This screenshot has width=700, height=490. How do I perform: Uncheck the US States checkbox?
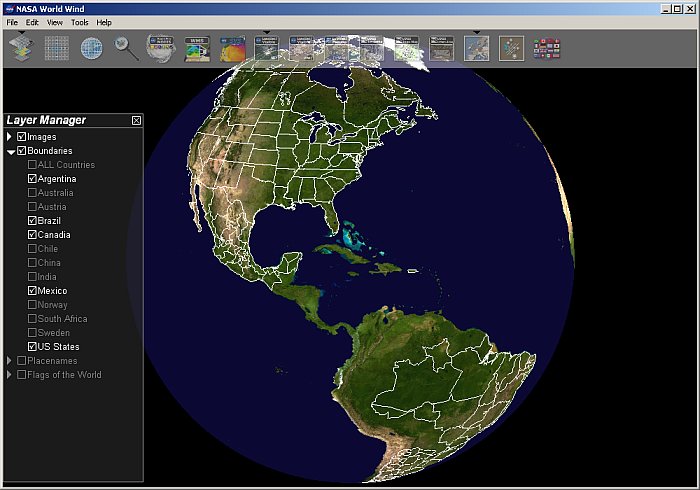pos(32,347)
